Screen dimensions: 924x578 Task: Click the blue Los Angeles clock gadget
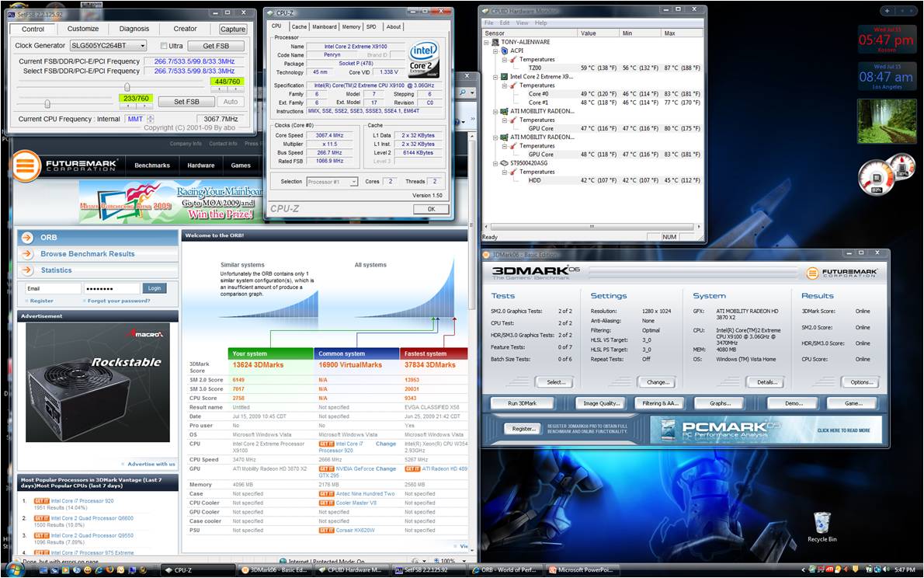pos(886,77)
